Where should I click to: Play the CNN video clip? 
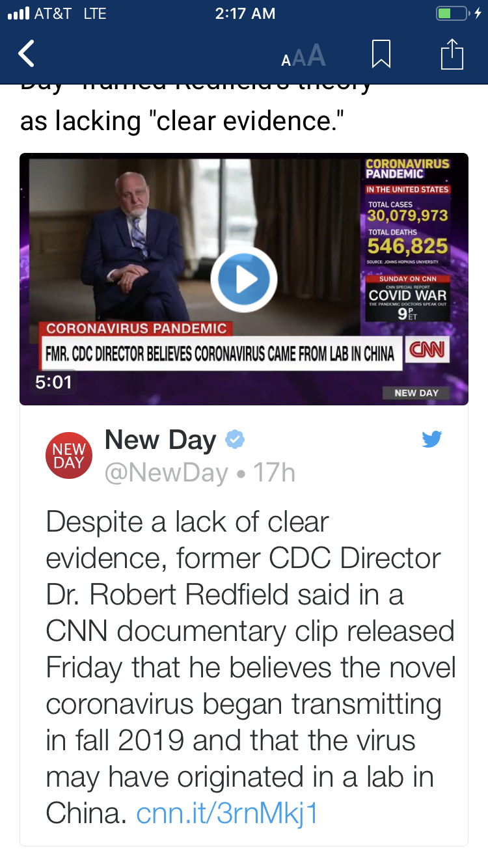tap(244, 279)
